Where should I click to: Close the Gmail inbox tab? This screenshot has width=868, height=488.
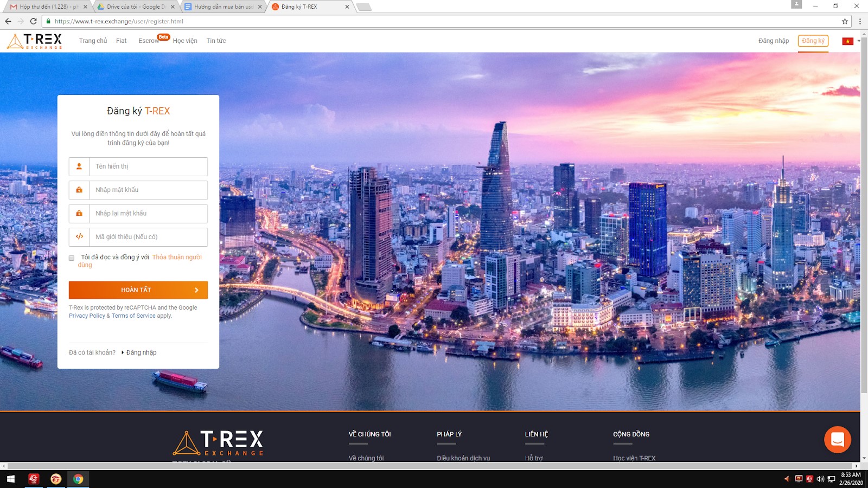click(85, 7)
